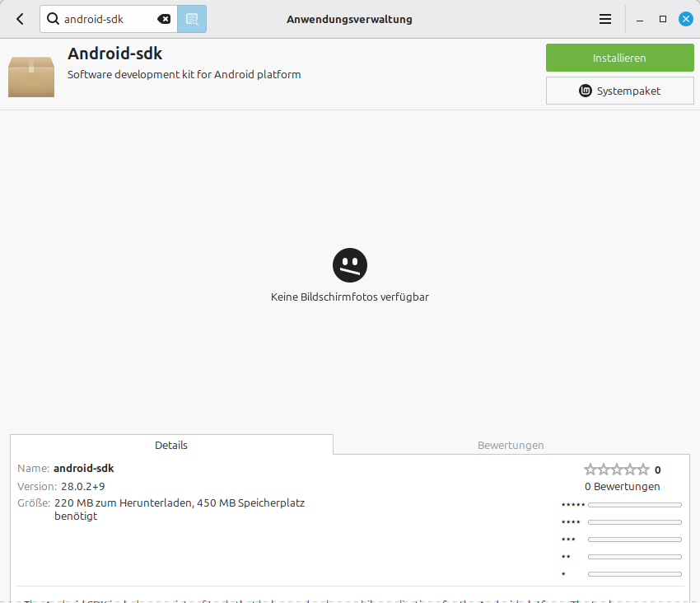Click the two-star rating bar

pyautogui.click(x=634, y=557)
